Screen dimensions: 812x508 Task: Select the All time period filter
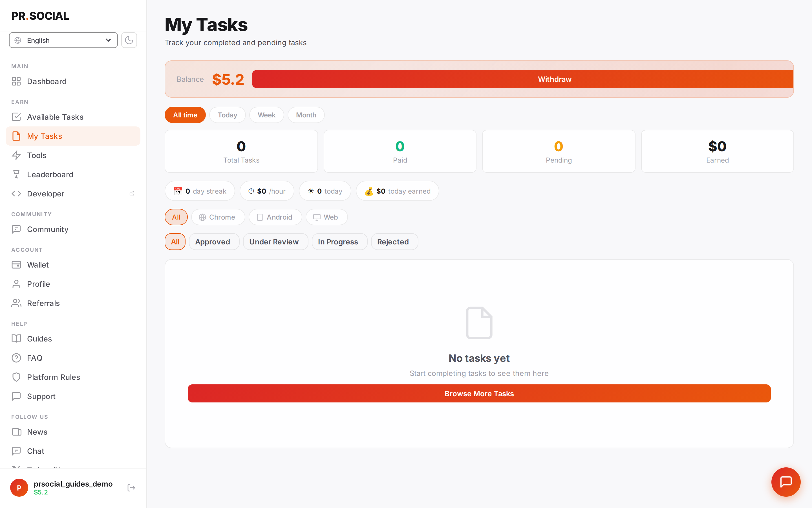click(x=185, y=115)
